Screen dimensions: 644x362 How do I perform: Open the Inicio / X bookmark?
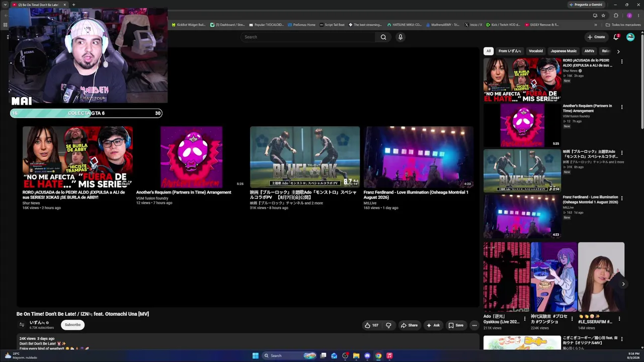pos(473,25)
